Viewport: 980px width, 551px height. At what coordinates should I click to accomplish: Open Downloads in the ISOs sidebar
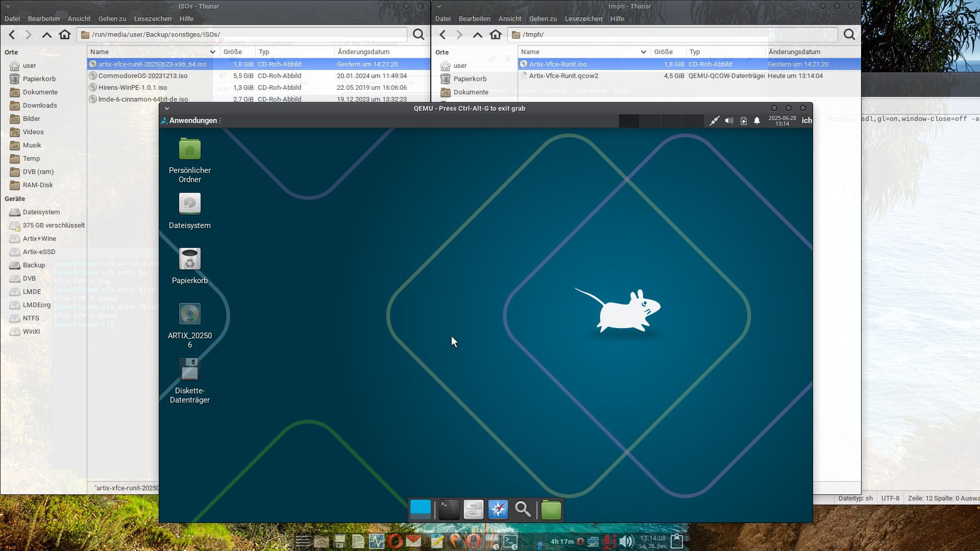pos(39,106)
